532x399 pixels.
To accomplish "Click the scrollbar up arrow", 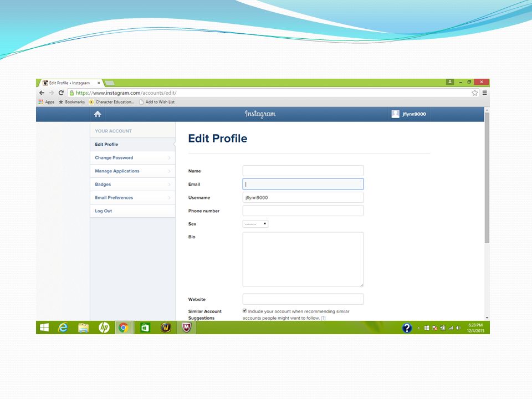I will coord(487,110).
